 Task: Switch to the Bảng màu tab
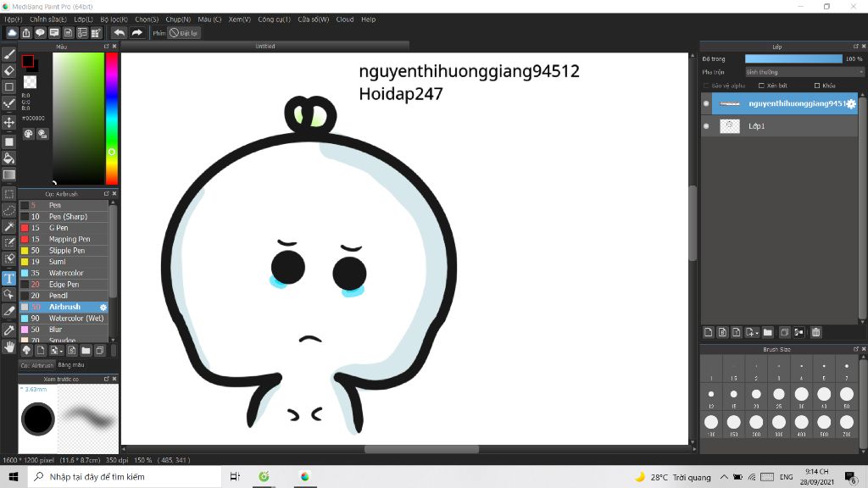[x=71, y=365]
